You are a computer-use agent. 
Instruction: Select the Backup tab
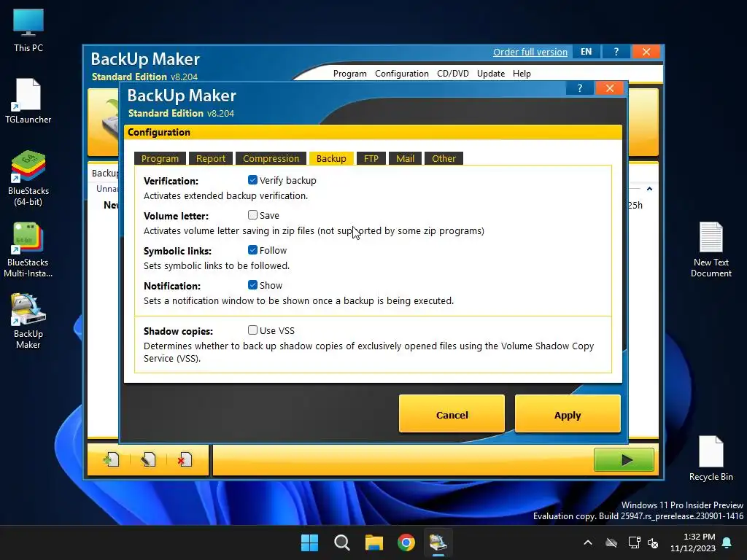pyautogui.click(x=331, y=158)
